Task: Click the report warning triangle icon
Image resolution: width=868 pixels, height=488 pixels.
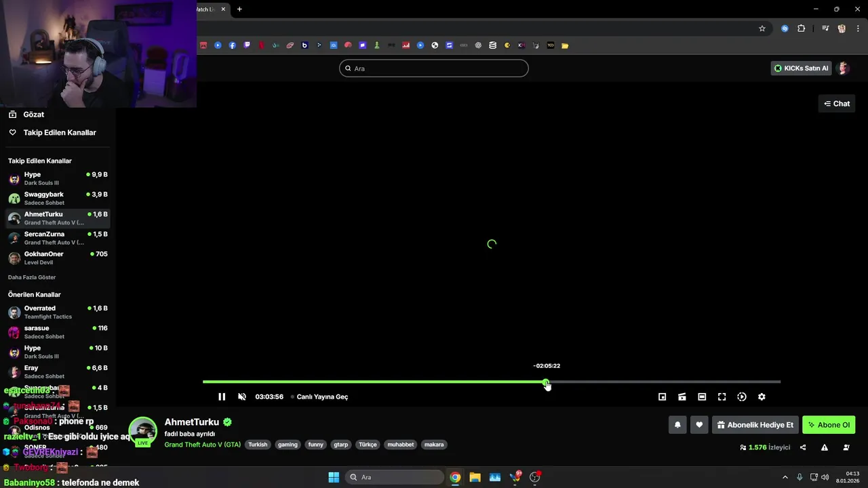Action: point(825,447)
